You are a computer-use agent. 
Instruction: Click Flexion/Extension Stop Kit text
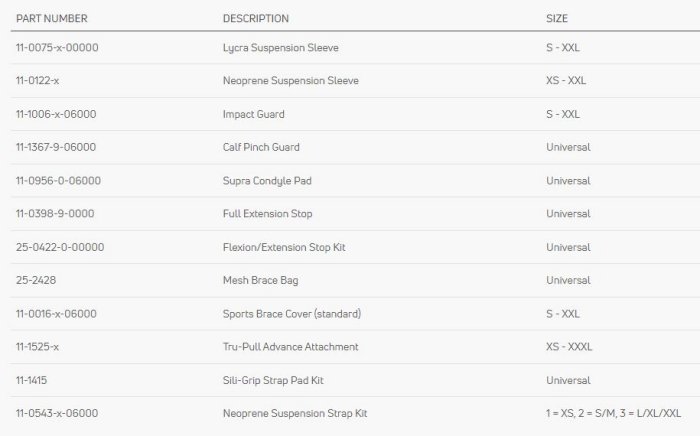(x=284, y=247)
